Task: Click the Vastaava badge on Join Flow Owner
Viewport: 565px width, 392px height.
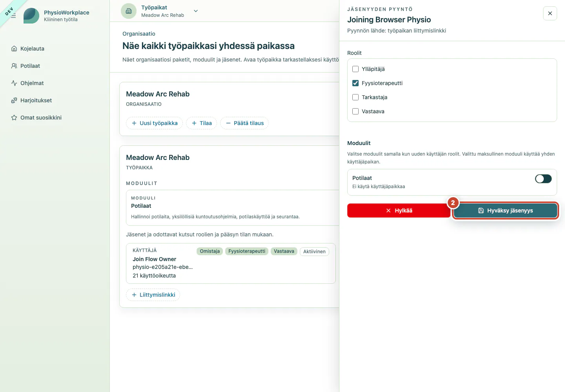Action: pyautogui.click(x=284, y=251)
